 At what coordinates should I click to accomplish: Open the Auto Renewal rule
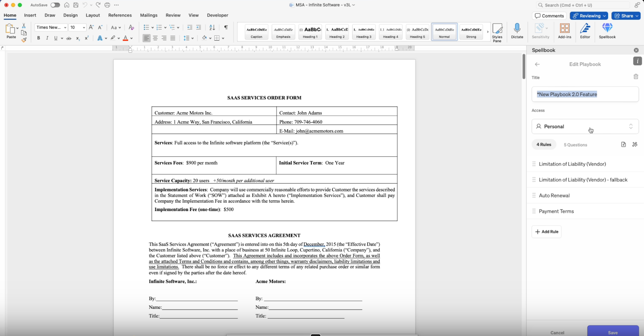coord(585,195)
